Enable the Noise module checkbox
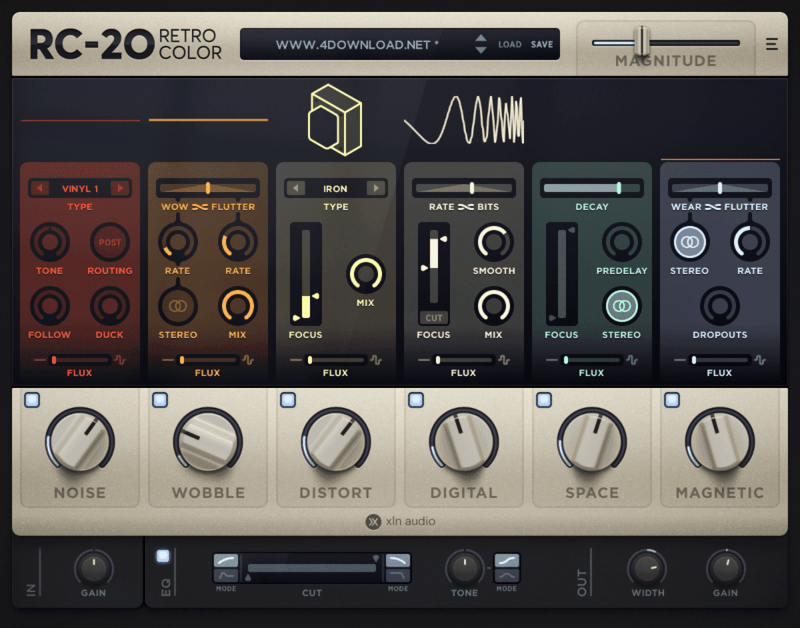The image size is (800, 628). pos(33,399)
